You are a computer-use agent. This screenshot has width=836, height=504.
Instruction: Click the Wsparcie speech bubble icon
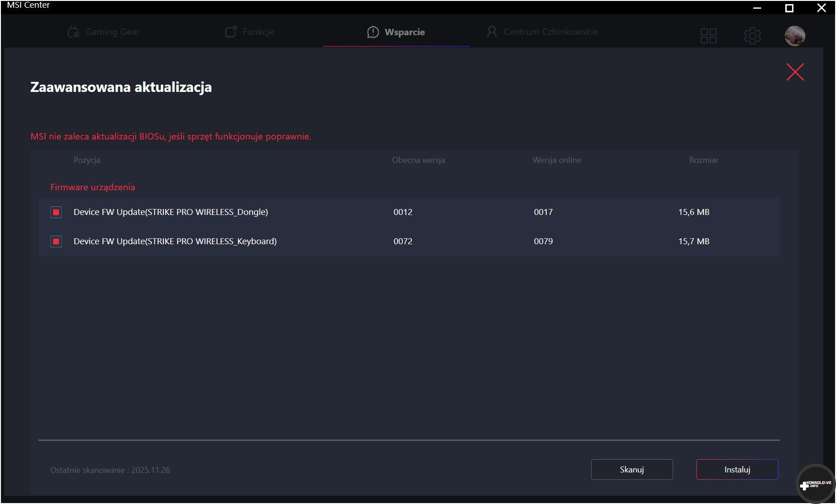coord(373,32)
